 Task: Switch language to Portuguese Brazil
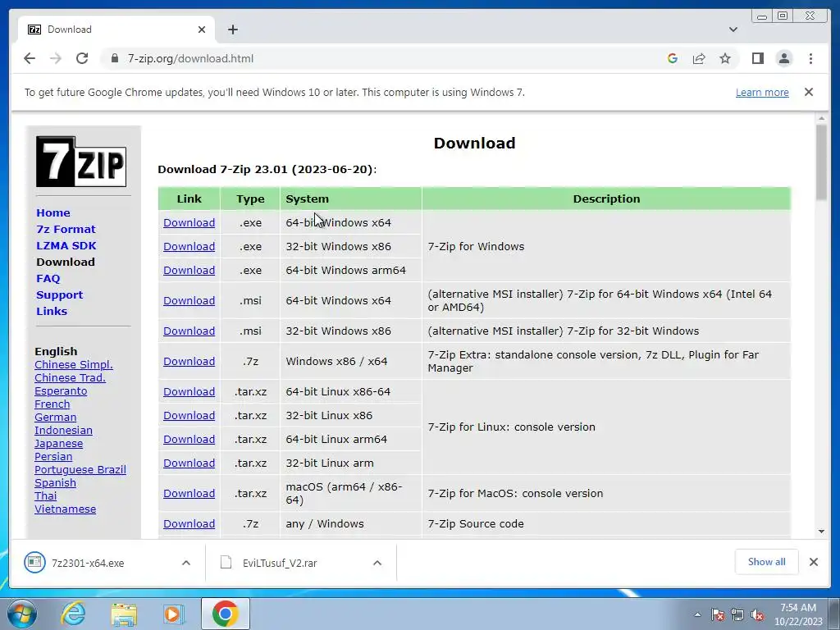[x=80, y=469]
